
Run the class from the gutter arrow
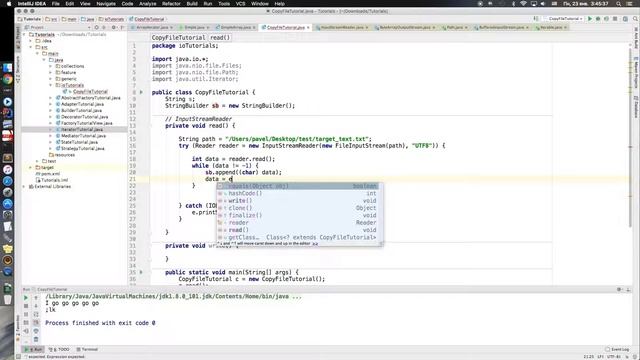pyautogui.click(x=142, y=92)
